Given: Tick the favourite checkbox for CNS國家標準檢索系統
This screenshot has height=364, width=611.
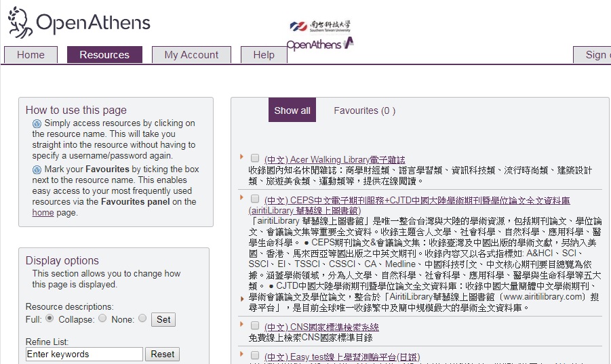Looking at the screenshot, I should pyautogui.click(x=255, y=325).
